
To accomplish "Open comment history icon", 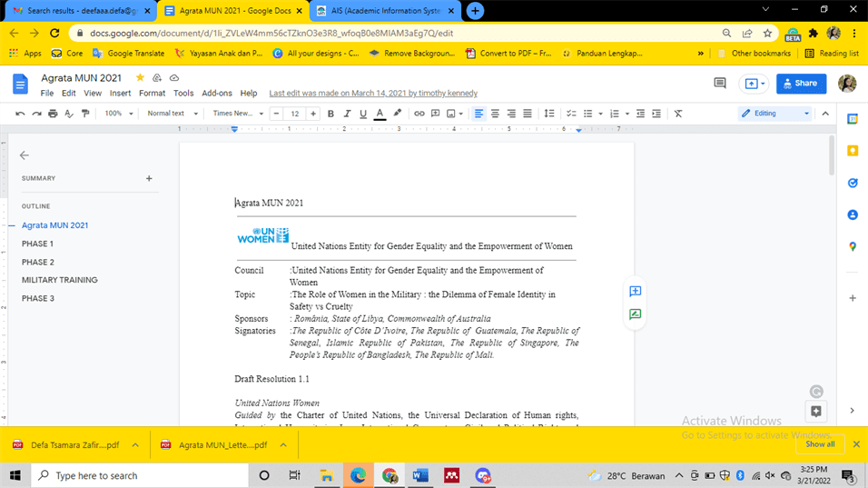I will pyautogui.click(x=720, y=84).
